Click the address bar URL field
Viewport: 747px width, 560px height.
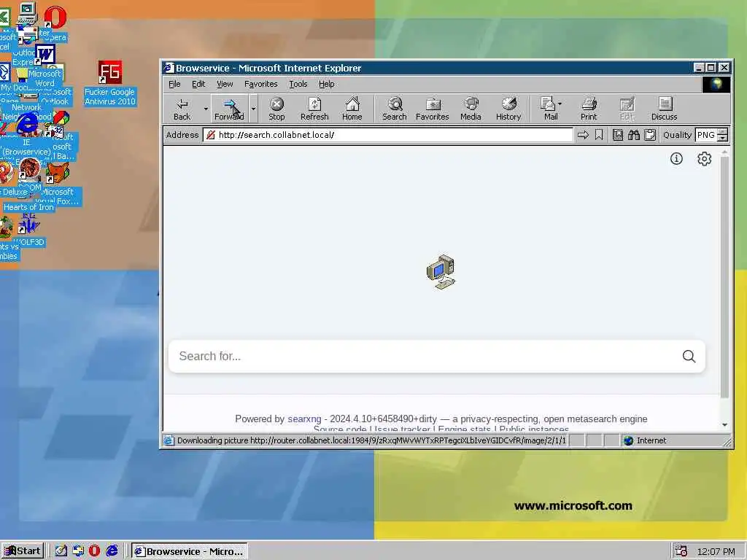pyautogui.click(x=388, y=135)
